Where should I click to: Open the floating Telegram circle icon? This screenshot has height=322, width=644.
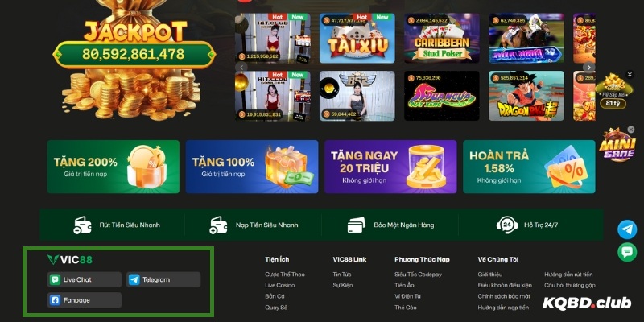[627, 229]
